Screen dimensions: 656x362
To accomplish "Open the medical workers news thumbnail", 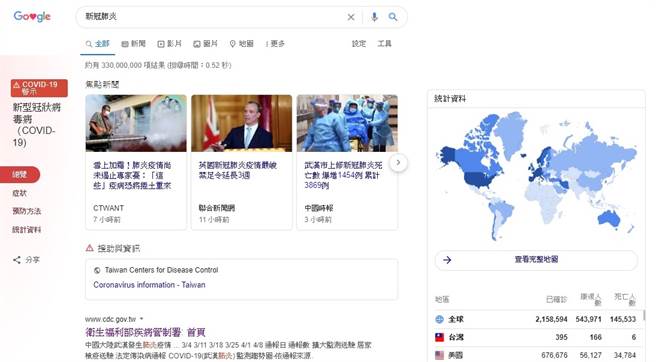I will coord(347,123).
